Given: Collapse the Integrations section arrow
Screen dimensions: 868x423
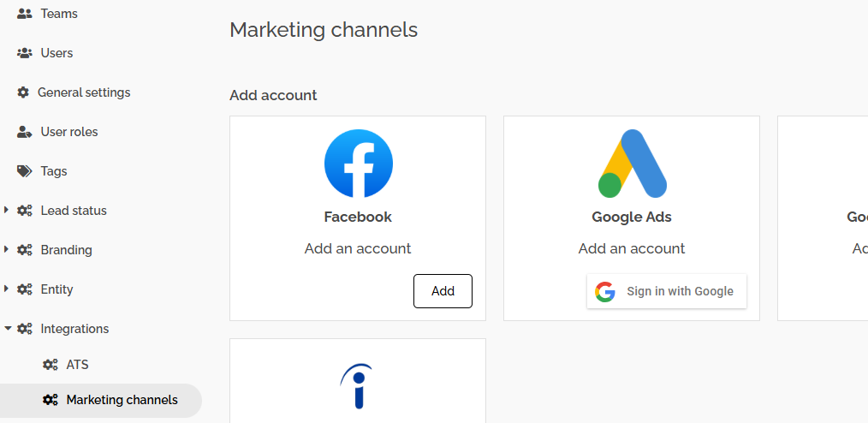Looking at the screenshot, I should coord(7,329).
